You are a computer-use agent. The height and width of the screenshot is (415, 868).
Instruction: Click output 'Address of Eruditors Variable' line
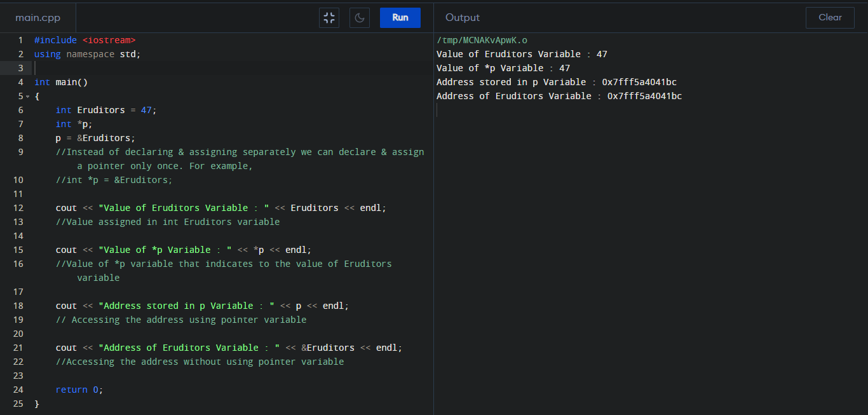pos(559,96)
